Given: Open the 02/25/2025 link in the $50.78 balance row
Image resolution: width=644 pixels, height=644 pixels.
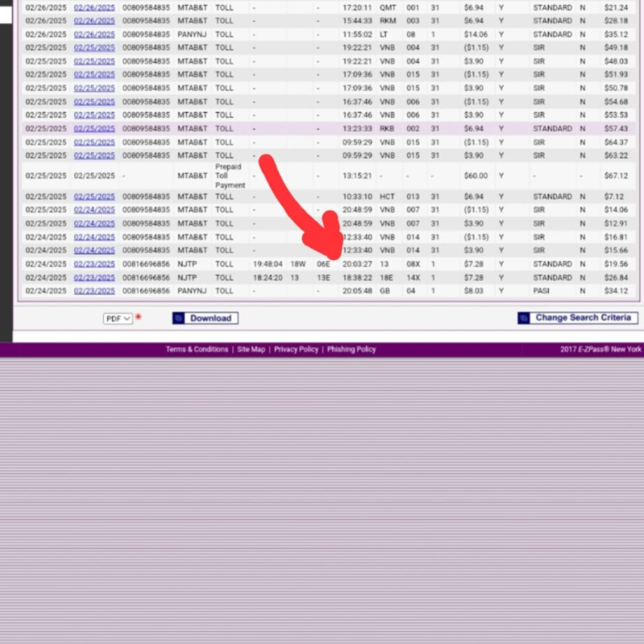Looking at the screenshot, I should click(94, 88).
